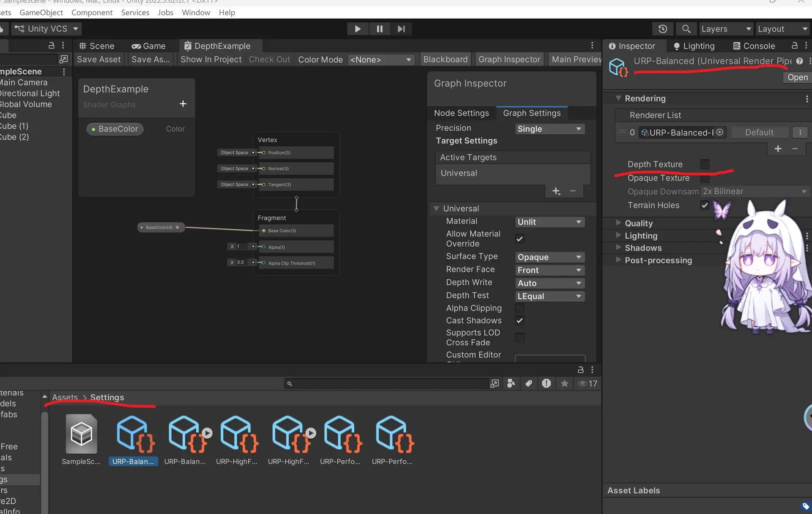Lock the Inspector with the padlock icon

tap(795, 45)
